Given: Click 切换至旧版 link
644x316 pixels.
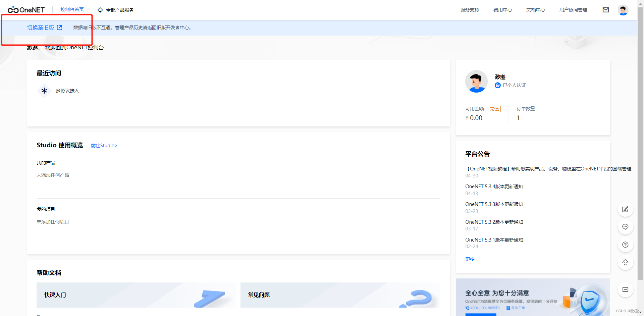Looking at the screenshot, I should click(x=41, y=28).
